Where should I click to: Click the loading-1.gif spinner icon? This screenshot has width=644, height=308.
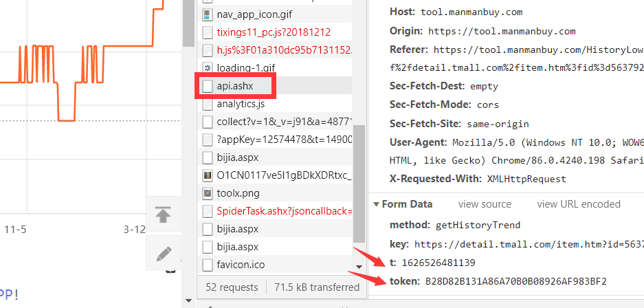point(207,68)
